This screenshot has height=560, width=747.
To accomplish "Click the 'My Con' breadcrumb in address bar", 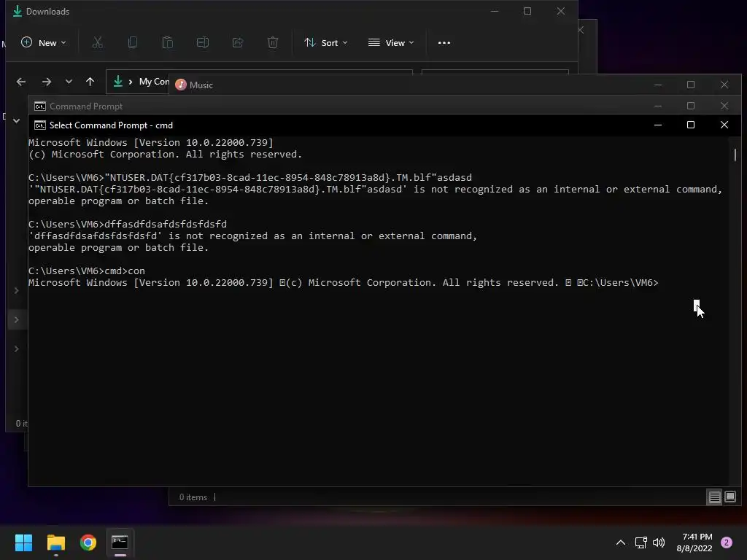I will (x=154, y=82).
